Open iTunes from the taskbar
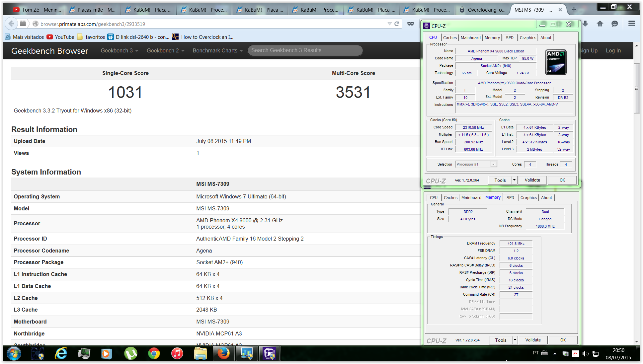The height and width of the screenshot is (364, 643). pyautogui.click(x=177, y=354)
